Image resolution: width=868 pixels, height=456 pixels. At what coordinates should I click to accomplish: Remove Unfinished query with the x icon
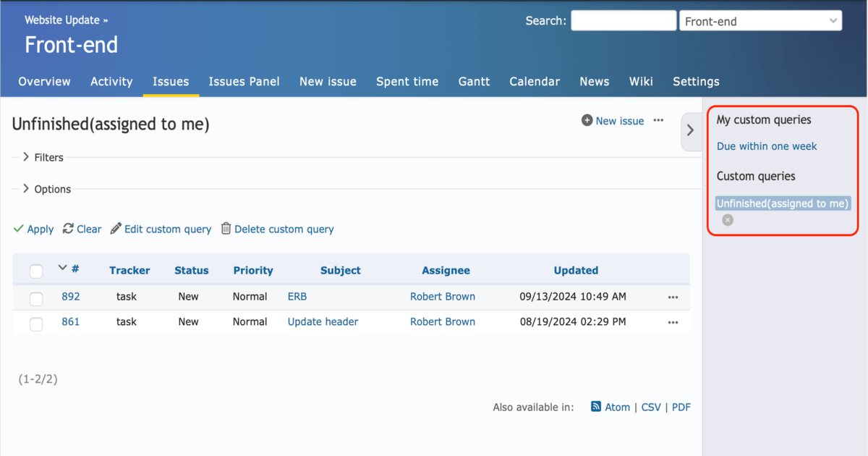[x=727, y=219]
